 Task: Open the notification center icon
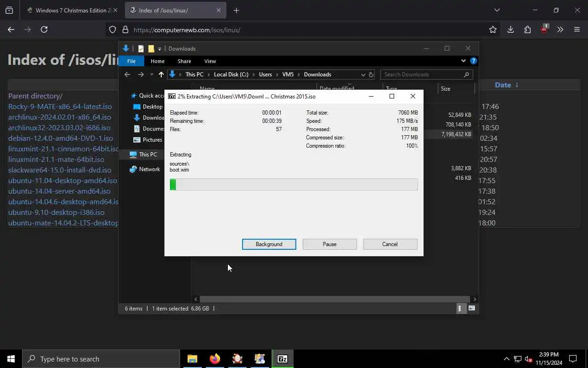(x=573, y=359)
